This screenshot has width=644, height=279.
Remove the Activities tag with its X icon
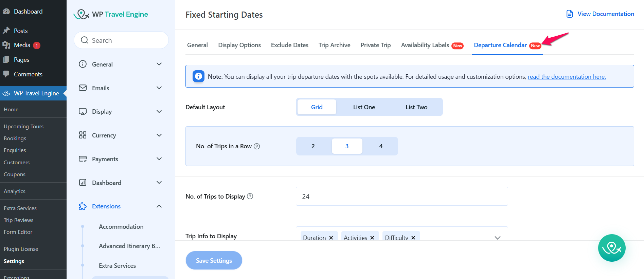coord(372,238)
